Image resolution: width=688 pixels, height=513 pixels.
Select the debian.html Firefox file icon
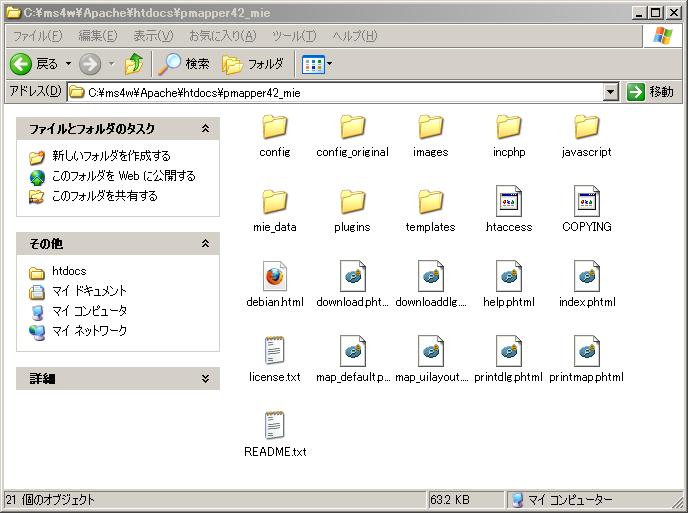pos(275,277)
